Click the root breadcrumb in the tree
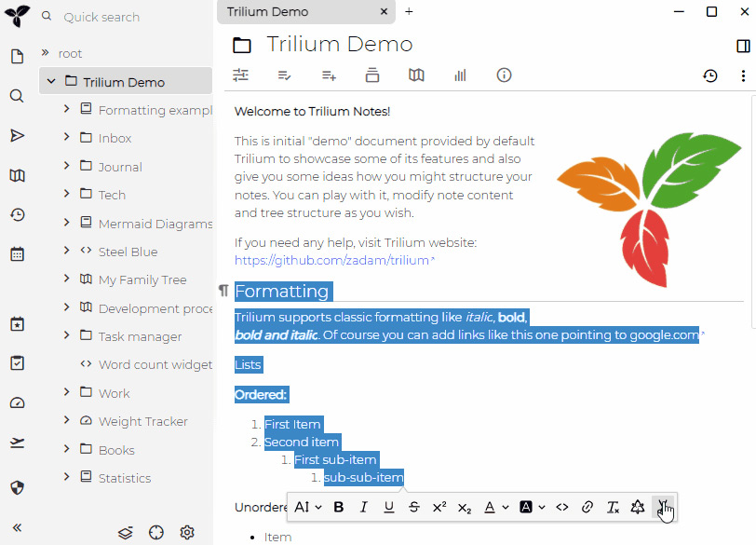The image size is (756, 545). (x=70, y=53)
